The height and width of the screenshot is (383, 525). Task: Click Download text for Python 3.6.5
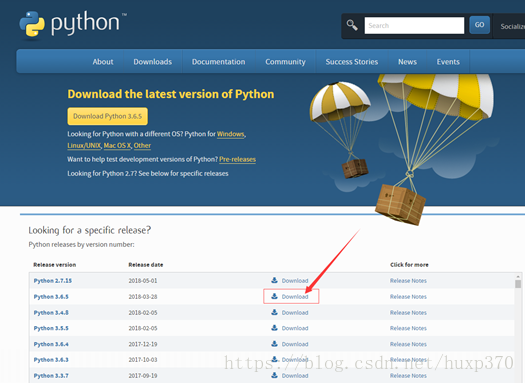click(295, 297)
